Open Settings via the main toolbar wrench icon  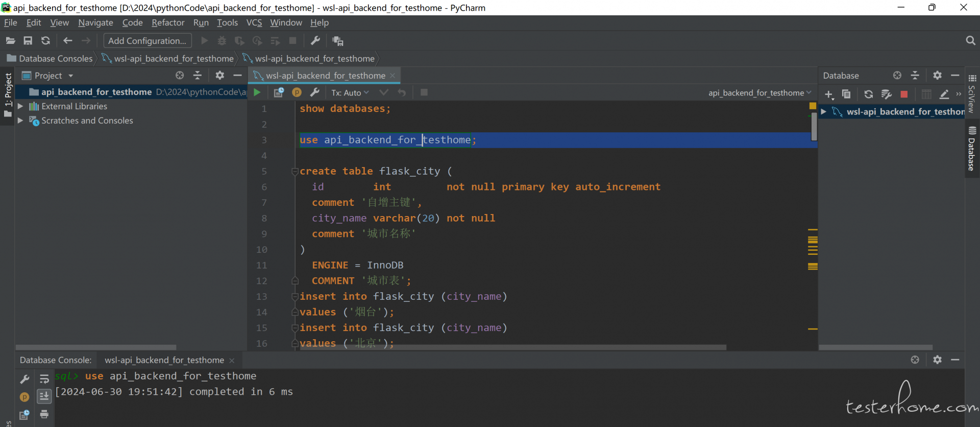click(315, 41)
